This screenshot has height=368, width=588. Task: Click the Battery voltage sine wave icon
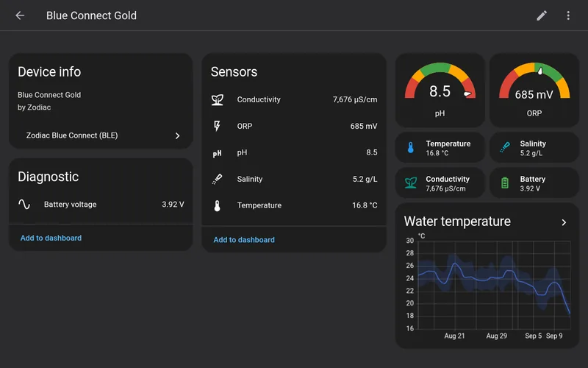point(24,205)
